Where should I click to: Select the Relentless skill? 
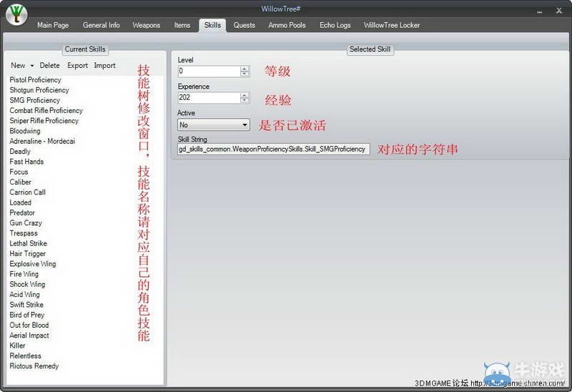pos(26,356)
